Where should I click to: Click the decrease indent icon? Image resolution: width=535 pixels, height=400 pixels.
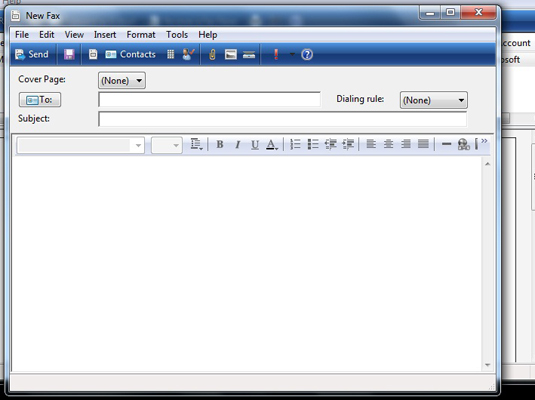click(x=331, y=144)
